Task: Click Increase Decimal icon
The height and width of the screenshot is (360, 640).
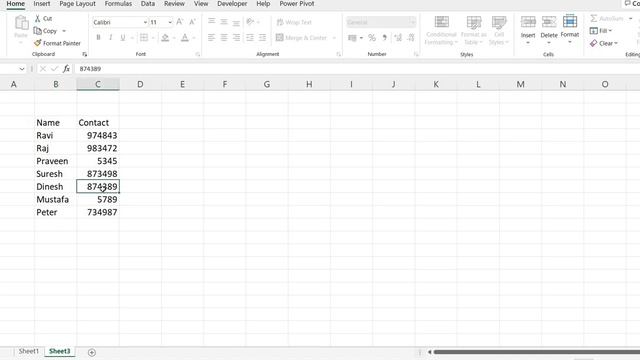Action: 398,38
